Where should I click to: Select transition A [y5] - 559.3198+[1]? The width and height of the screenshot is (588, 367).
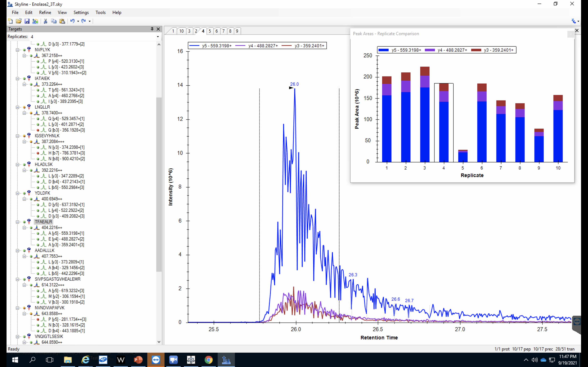[x=66, y=233]
